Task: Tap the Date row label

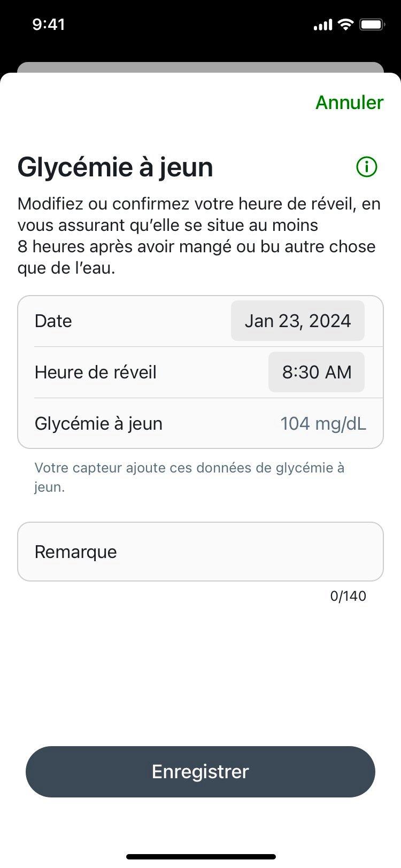Action: (53, 321)
